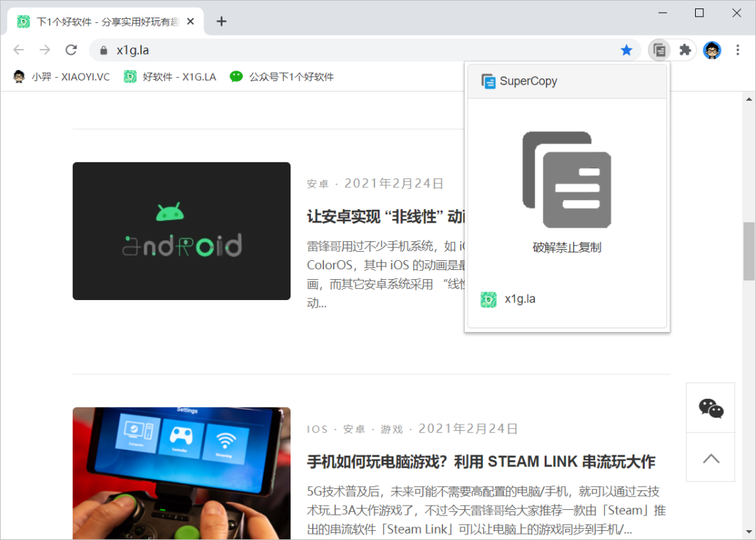756x540 pixels.
Task: Click the browser forward arrow
Action: click(x=45, y=50)
